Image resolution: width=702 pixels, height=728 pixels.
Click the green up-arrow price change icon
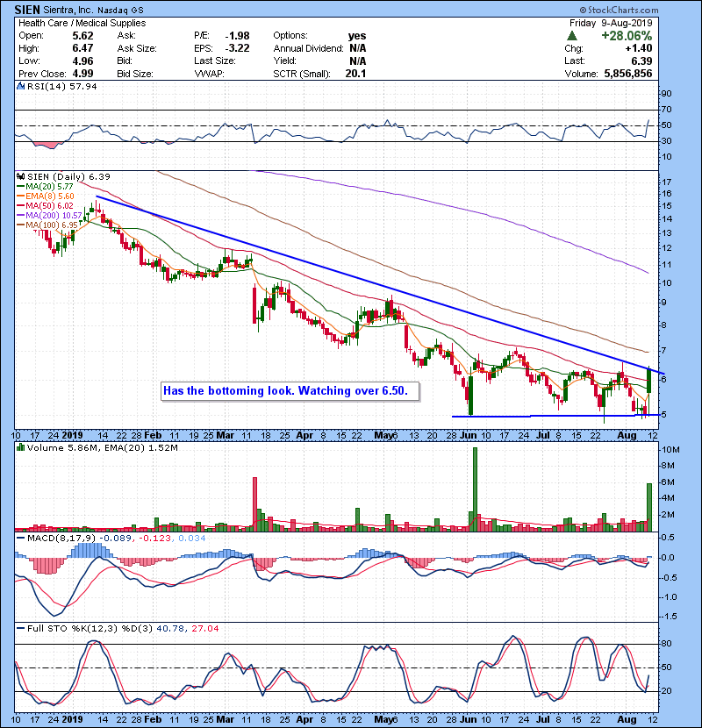(572, 35)
